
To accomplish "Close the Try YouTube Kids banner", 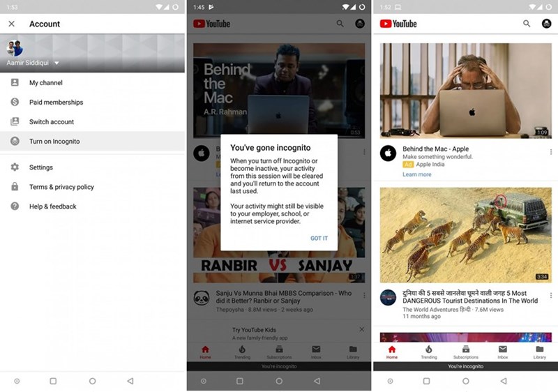I will click(361, 329).
